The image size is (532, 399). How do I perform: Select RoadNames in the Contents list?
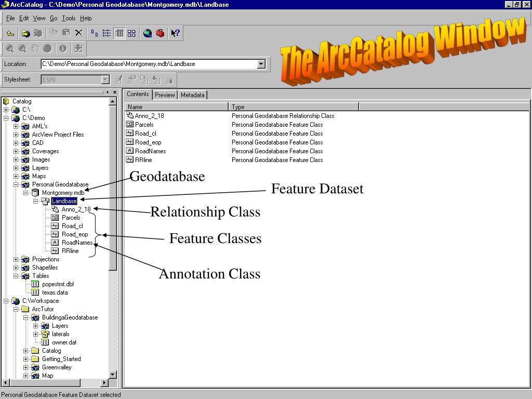(150, 151)
